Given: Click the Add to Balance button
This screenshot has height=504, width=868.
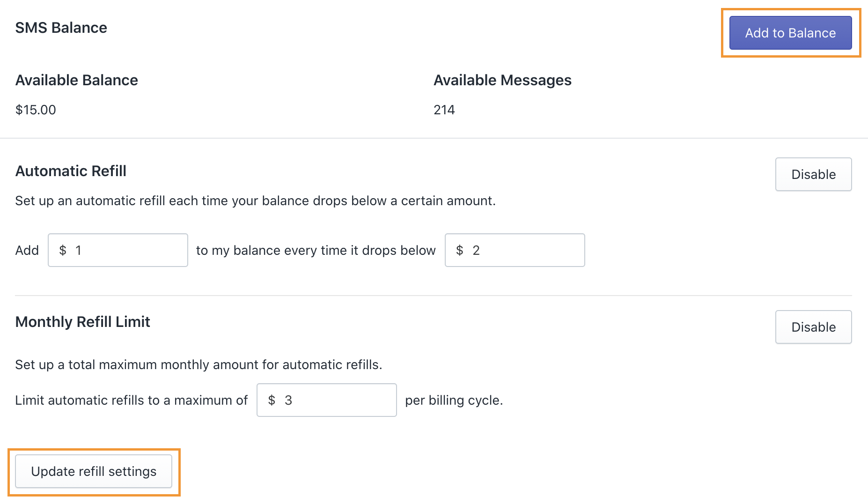Looking at the screenshot, I should pyautogui.click(x=790, y=33).
